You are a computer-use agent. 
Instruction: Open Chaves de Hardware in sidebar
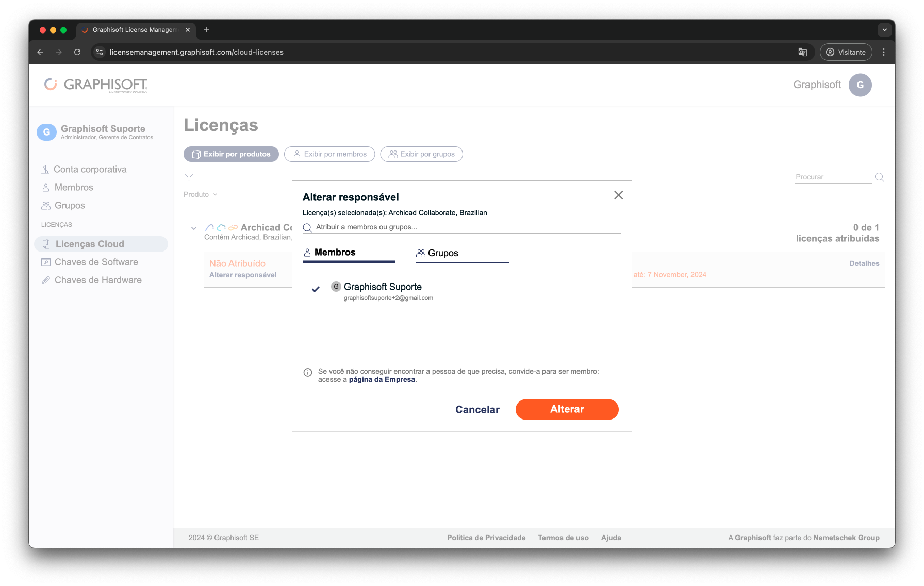click(98, 280)
